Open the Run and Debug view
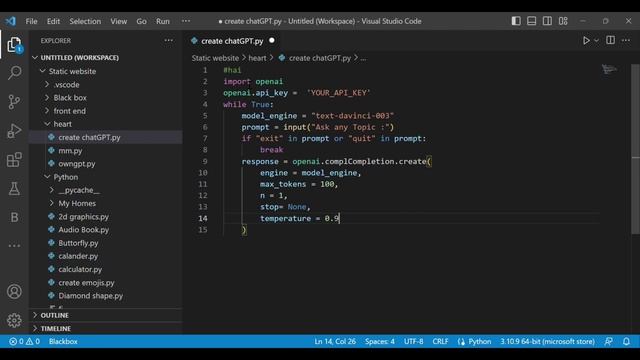 14,131
